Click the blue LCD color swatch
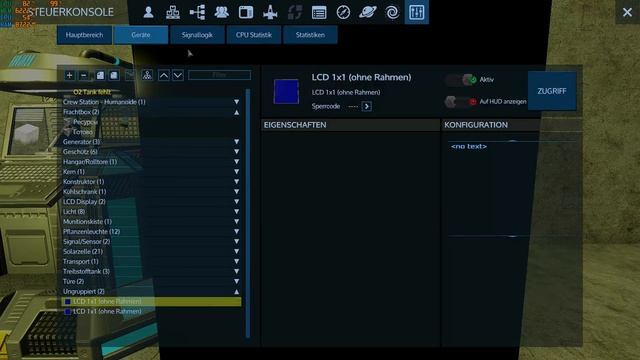The height and width of the screenshot is (360, 640). [x=286, y=91]
